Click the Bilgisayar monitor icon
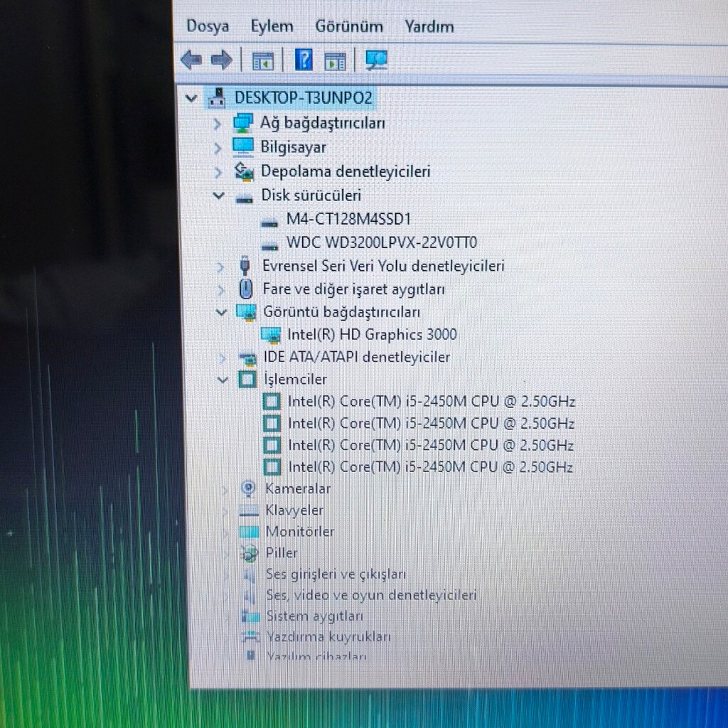The image size is (728, 728). click(x=243, y=146)
